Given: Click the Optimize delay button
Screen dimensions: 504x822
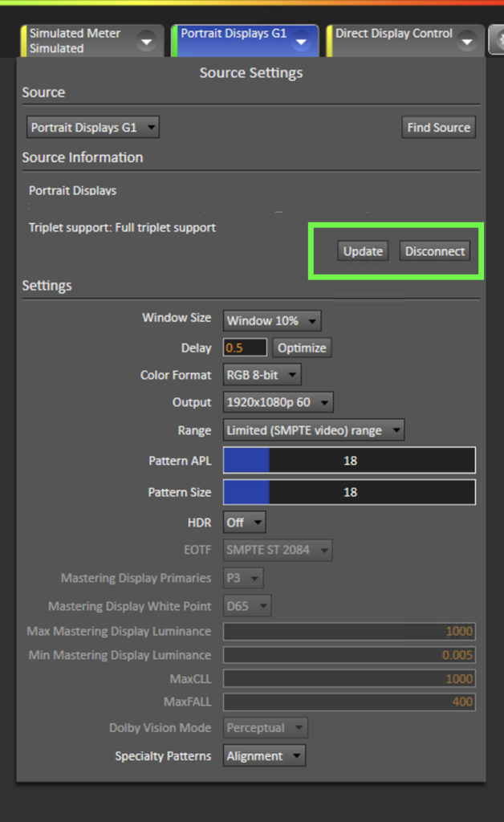Looking at the screenshot, I should pos(302,348).
